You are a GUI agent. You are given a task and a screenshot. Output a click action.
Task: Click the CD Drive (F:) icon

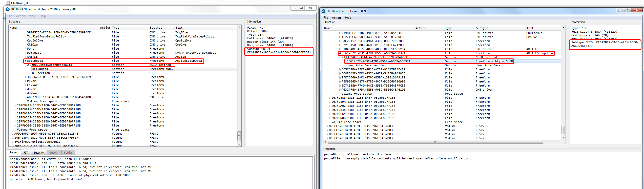8,3
